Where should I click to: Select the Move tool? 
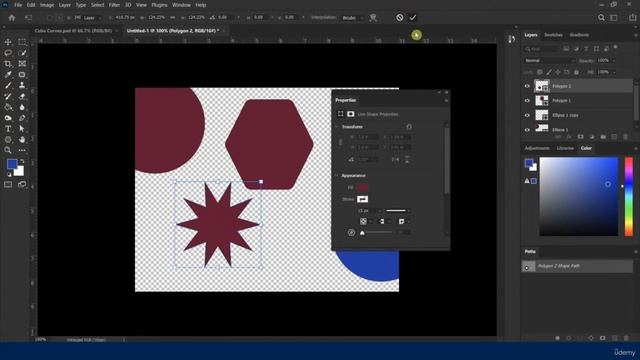click(8, 42)
